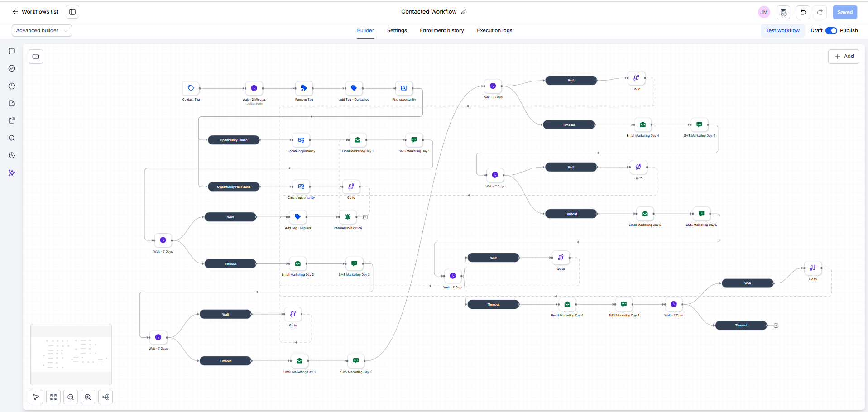Click the plus expander after last Timeout

[x=776, y=326]
